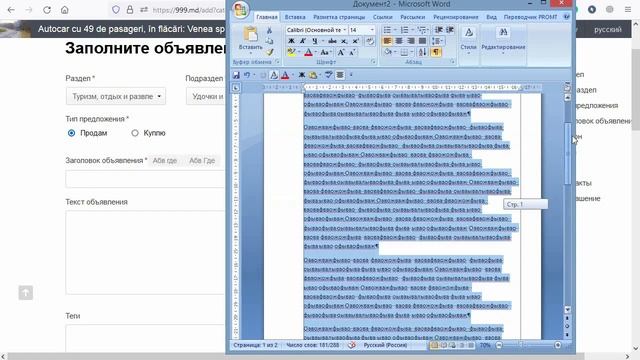Select the Куплю radio button in the browser

(x=135, y=133)
